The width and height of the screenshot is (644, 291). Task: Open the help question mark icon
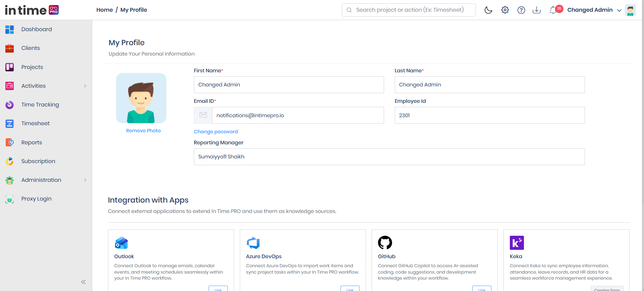coord(521,10)
